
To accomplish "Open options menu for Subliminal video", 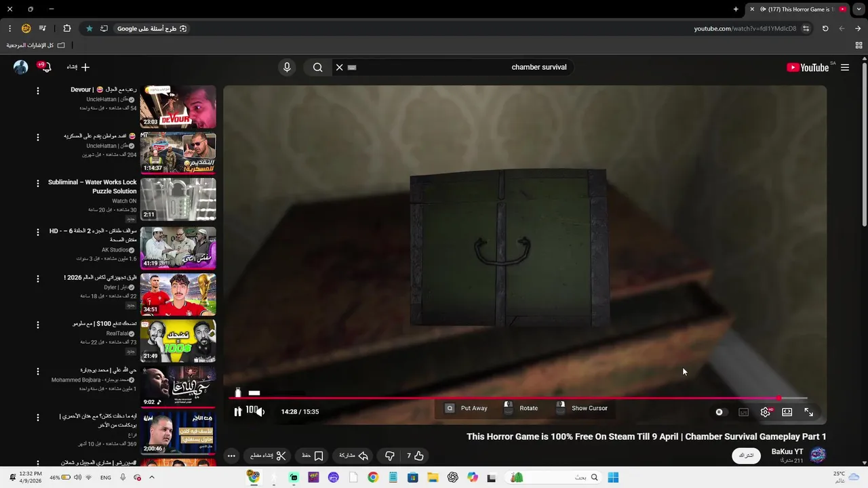I will point(37,184).
